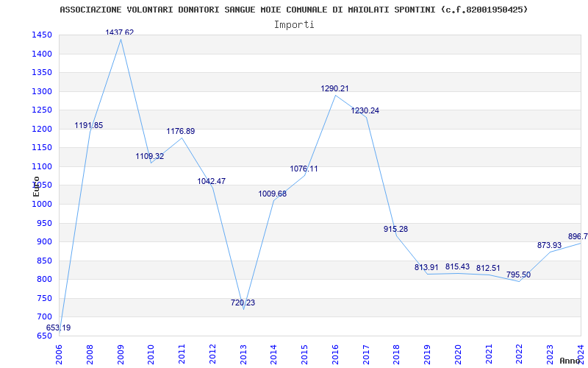Select the 2015 x-axis year label
This screenshot has width=588, height=368.
coord(304,355)
